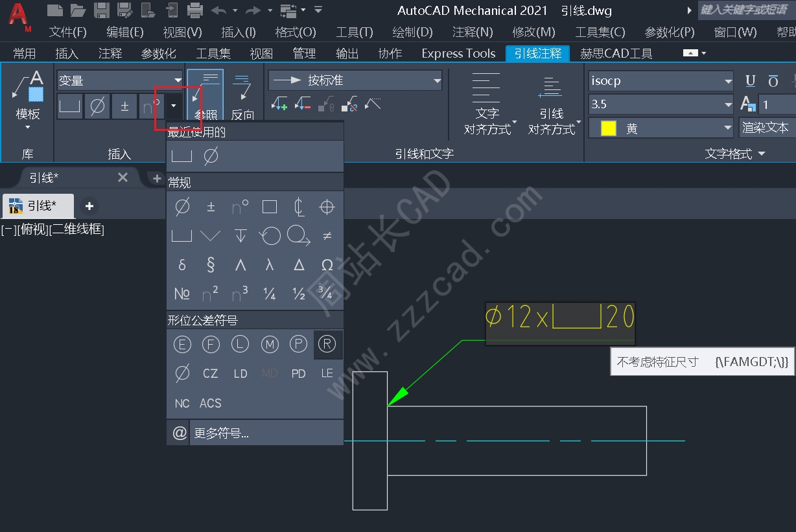Toggle underline text formatting

(x=751, y=81)
